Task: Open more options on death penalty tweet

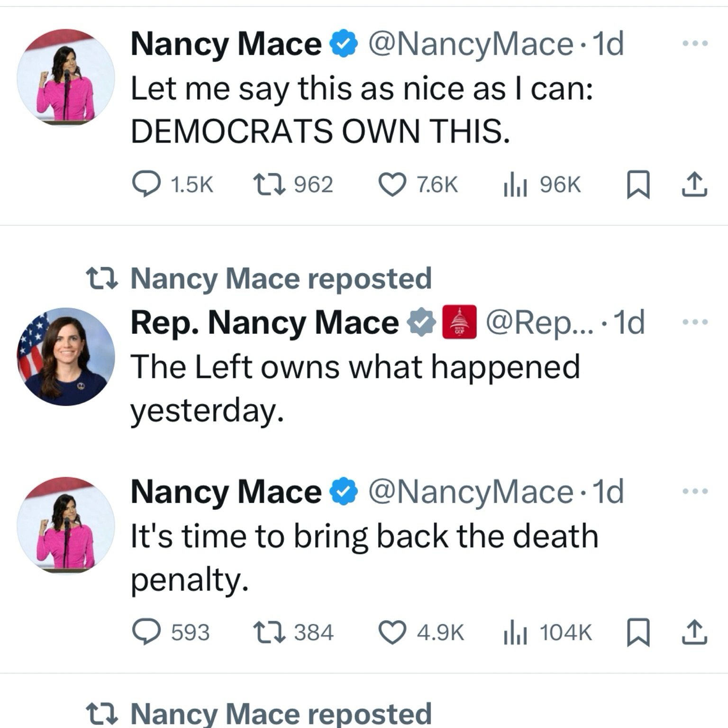Action: tap(695, 491)
